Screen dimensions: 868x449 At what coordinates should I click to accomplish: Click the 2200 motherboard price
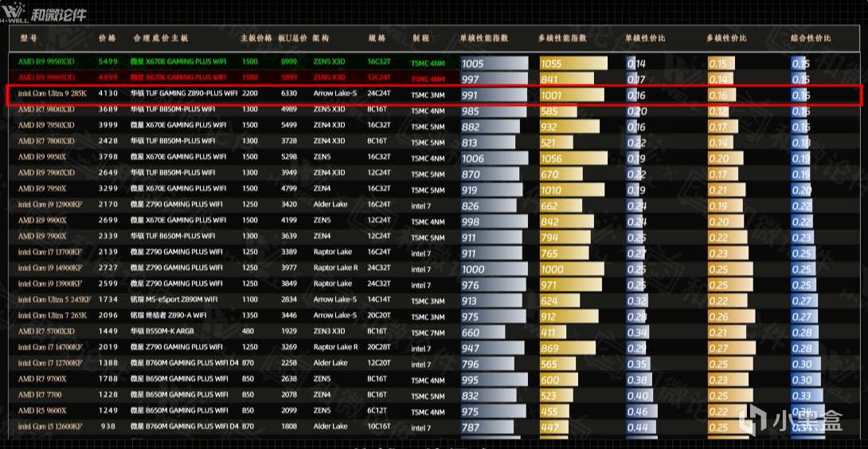[250, 94]
